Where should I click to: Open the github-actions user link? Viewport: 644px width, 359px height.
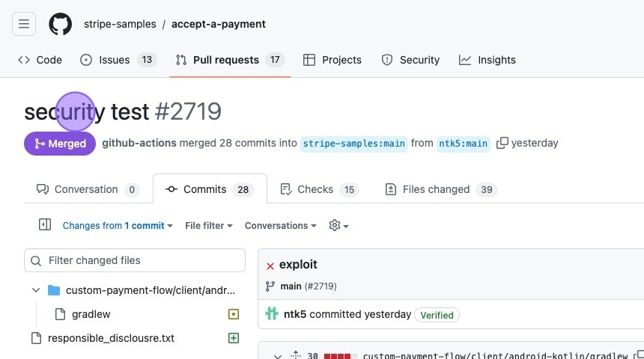coord(139,143)
